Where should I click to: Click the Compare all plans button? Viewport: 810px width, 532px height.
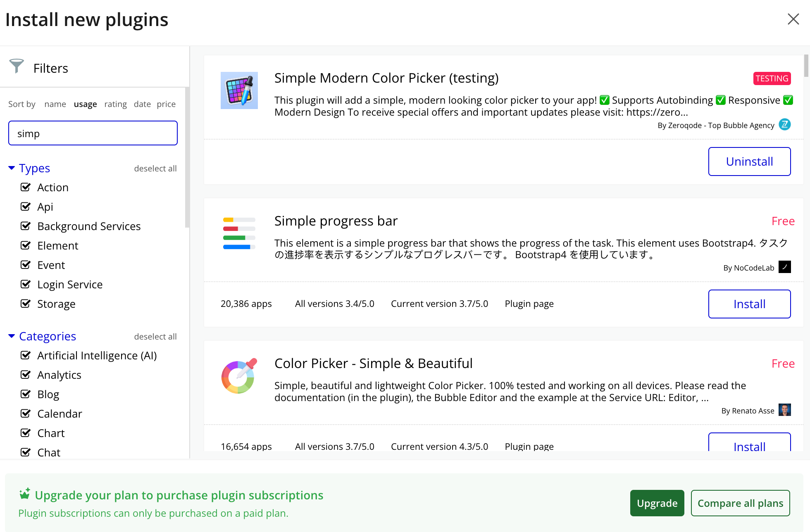(740, 503)
